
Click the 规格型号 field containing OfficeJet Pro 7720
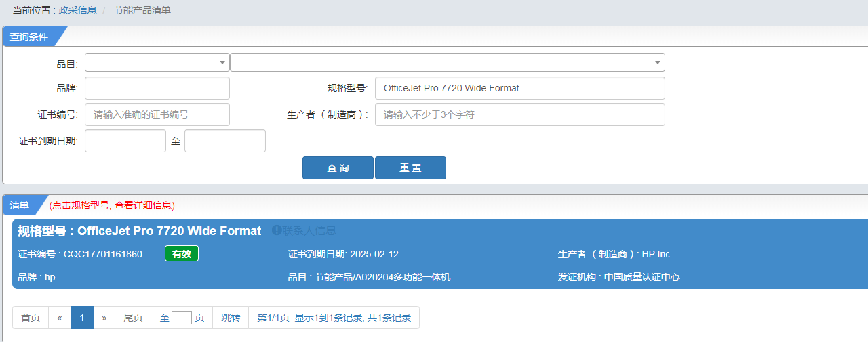[520, 88]
